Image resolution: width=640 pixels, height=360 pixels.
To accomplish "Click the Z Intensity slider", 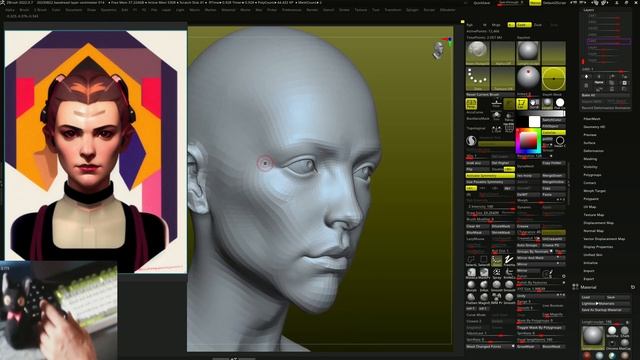I will [490, 207].
